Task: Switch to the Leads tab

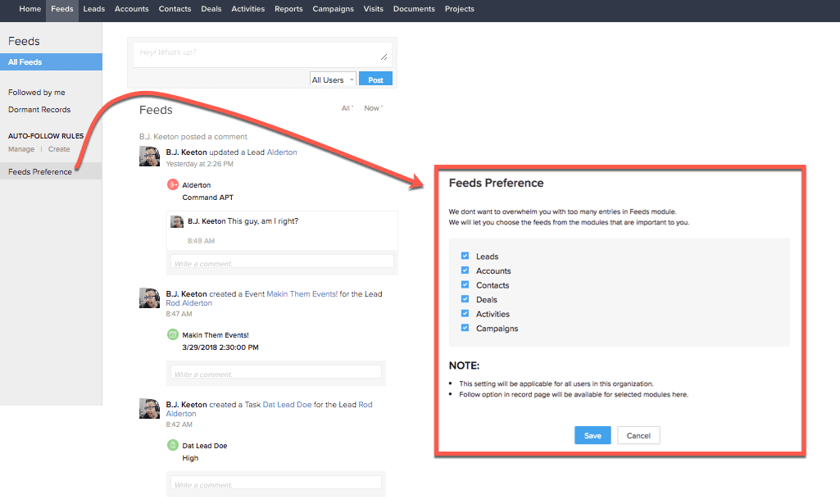Action: (93, 9)
